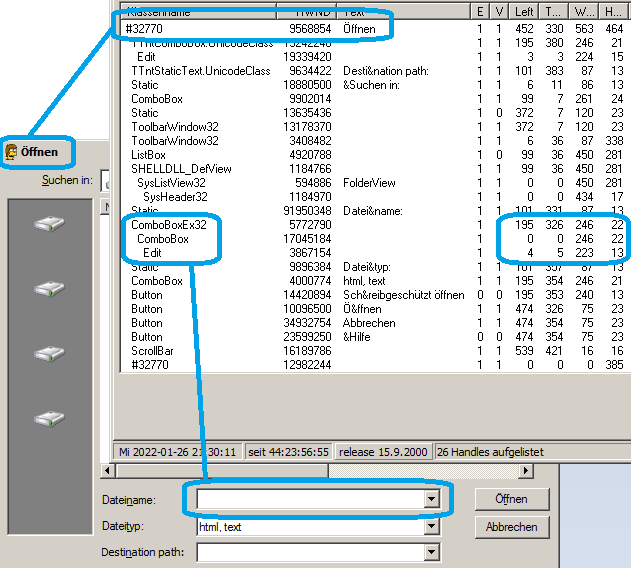The image size is (631, 568).
Task: Open the Dateiname dropdown arrow
Action: [431, 499]
